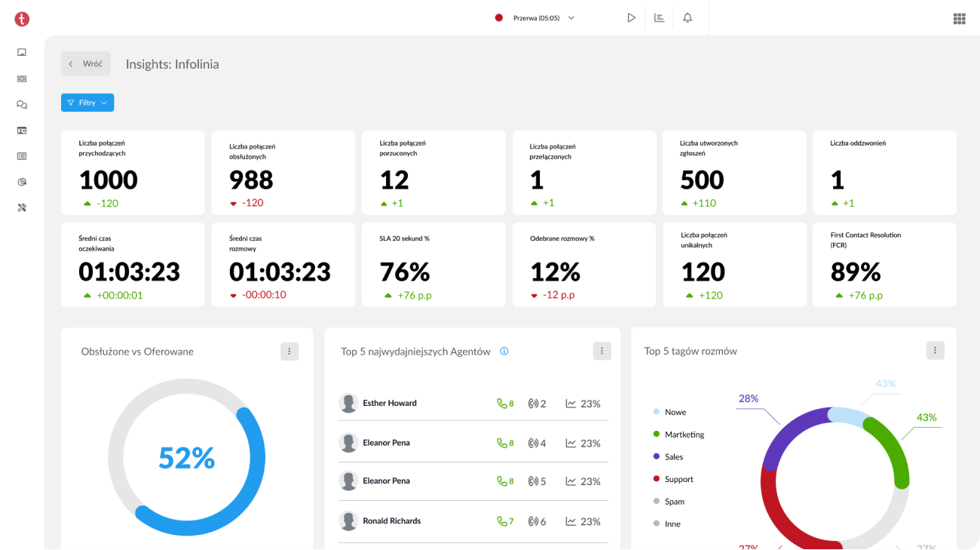980x550 pixels.
Task: Click Esther Howard's avatar
Action: click(x=348, y=403)
